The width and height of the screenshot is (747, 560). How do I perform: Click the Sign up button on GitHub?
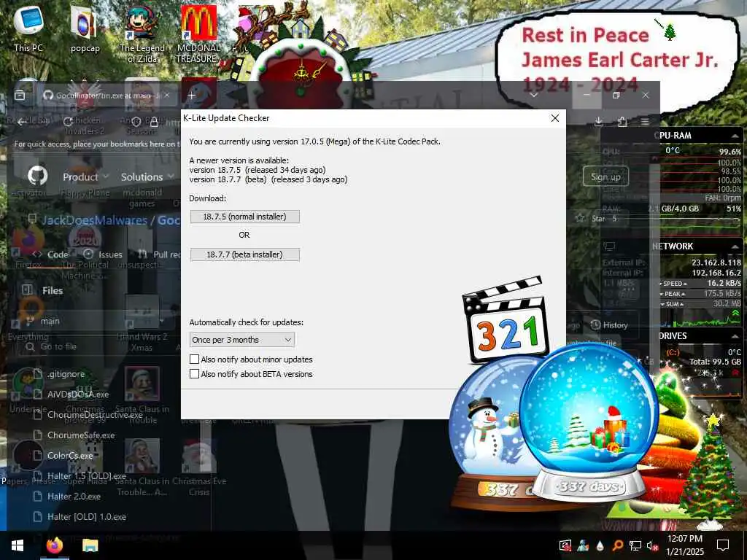(605, 176)
